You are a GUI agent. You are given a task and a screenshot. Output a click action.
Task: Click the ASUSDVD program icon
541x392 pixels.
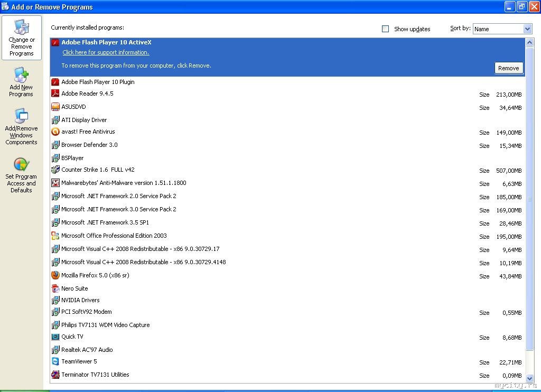point(55,107)
